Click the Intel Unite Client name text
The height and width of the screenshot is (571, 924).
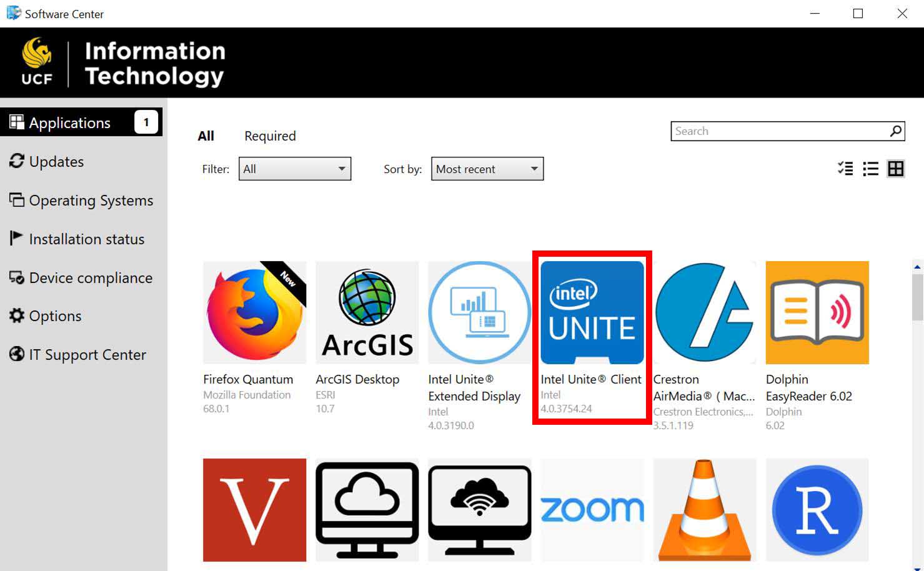click(591, 379)
